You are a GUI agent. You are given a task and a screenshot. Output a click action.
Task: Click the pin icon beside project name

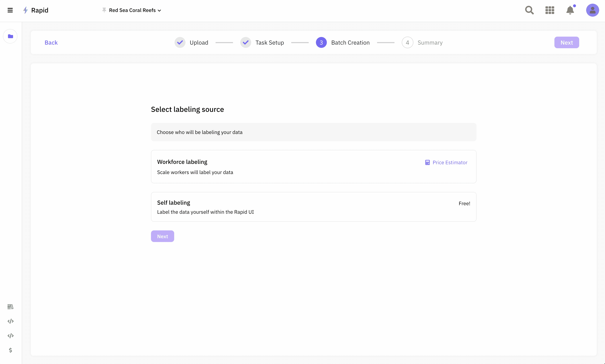(x=104, y=10)
